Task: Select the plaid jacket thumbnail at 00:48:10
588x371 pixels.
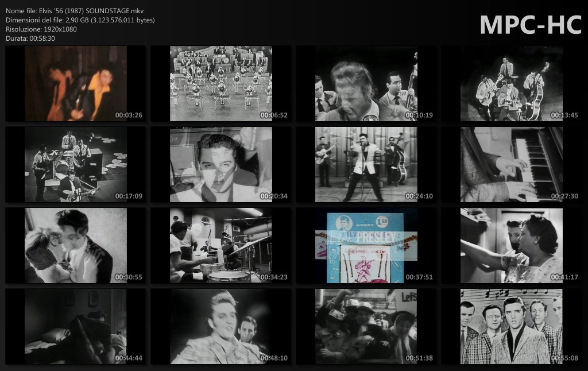Action: coord(220,327)
